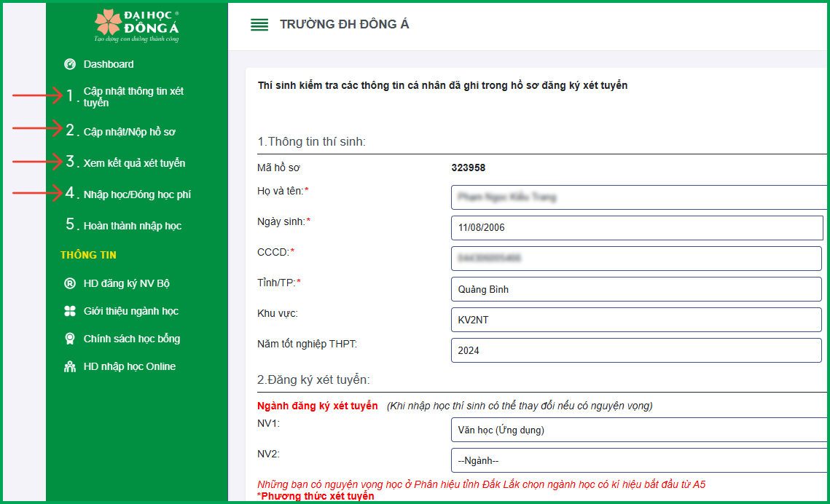Image resolution: width=830 pixels, height=504 pixels.
Task: Open Cập nhật thông tin xét tuyển
Action: (133, 97)
